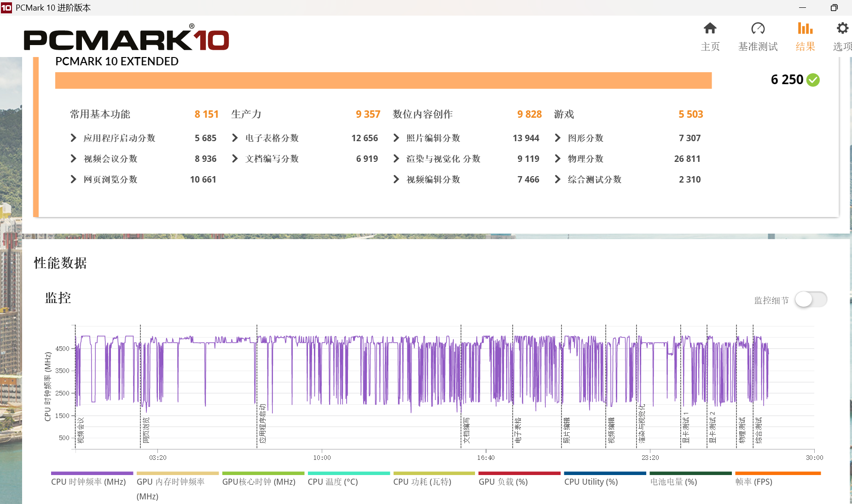
Task: Open the 选项 gear icon
Action: click(x=842, y=29)
